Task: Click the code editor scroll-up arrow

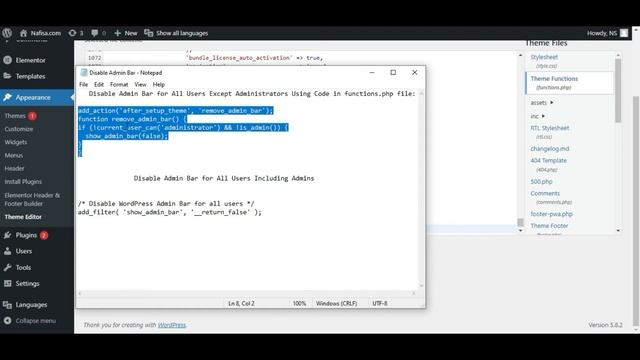Action: click(520, 55)
